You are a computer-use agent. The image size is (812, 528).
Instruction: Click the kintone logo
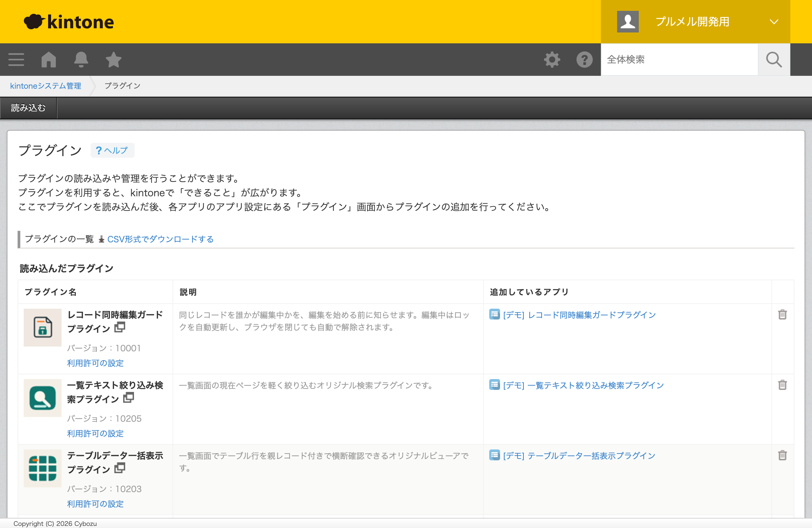click(x=69, y=22)
